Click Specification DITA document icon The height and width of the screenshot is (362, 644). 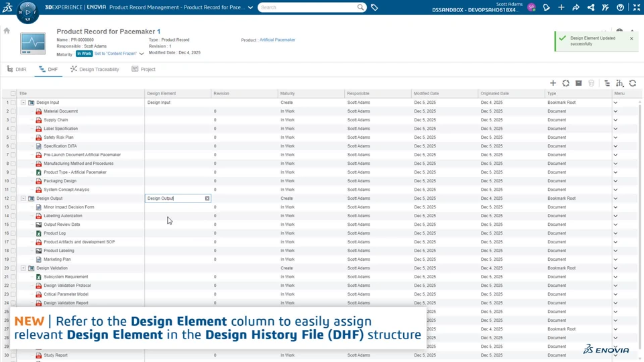click(x=39, y=146)
